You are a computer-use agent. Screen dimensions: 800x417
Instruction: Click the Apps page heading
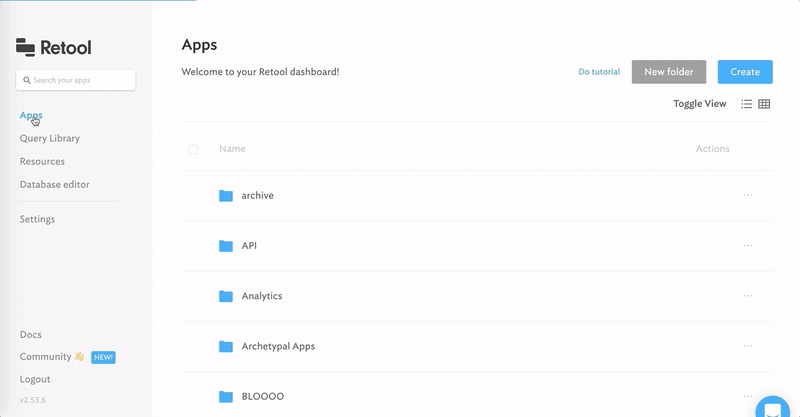pos(199,45)
